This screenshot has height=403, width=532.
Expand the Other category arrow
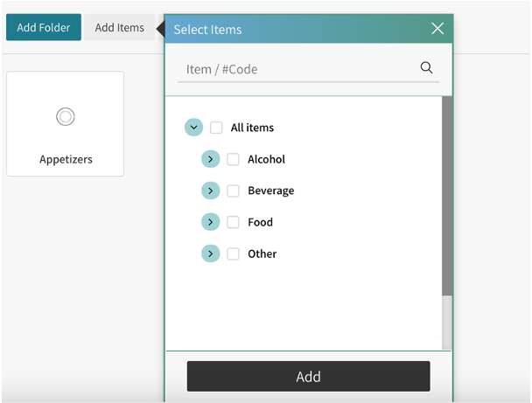point(210,254)
